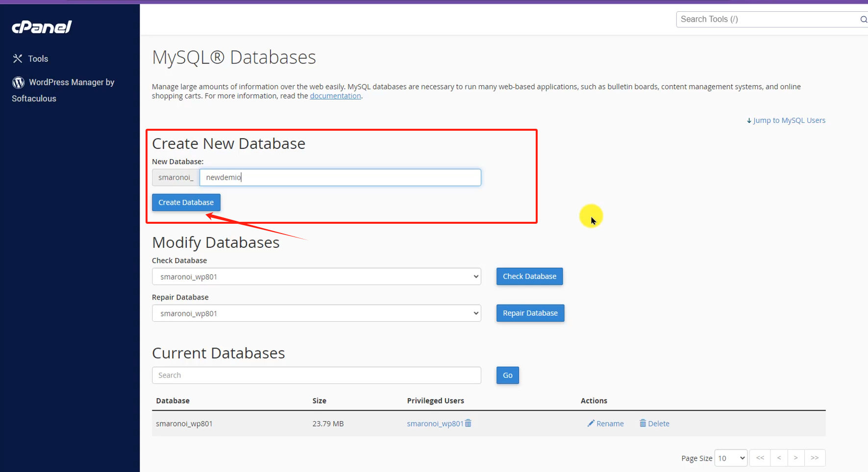Open the documentation link

point(335,95)
